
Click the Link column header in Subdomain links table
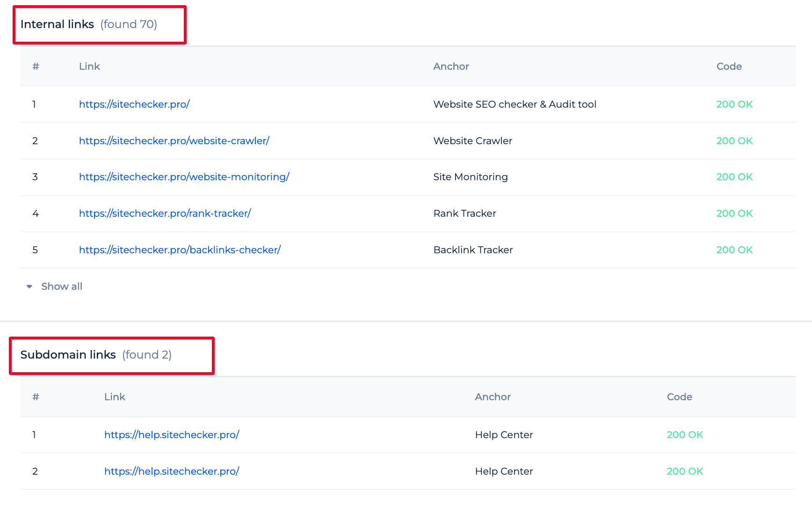(x=115, y=397)
